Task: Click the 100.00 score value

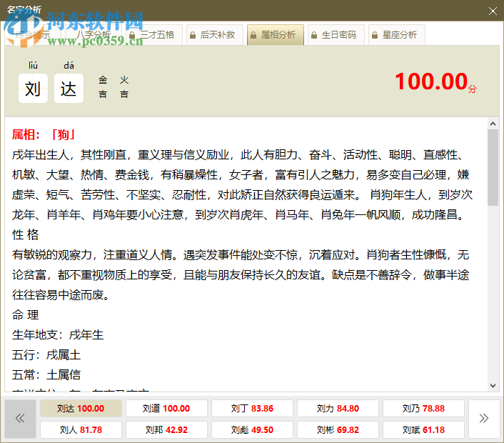Action: pyautogui.click(x=431, y=81)
